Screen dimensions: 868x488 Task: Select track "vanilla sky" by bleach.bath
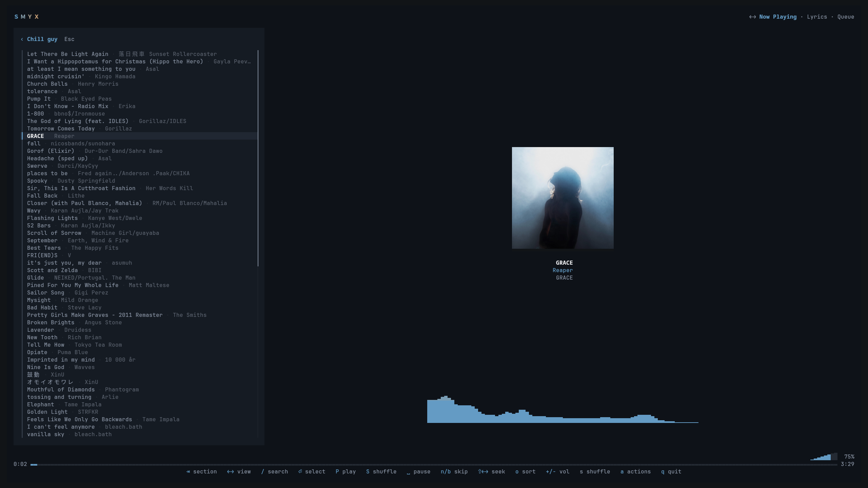[x=140, y=434]
